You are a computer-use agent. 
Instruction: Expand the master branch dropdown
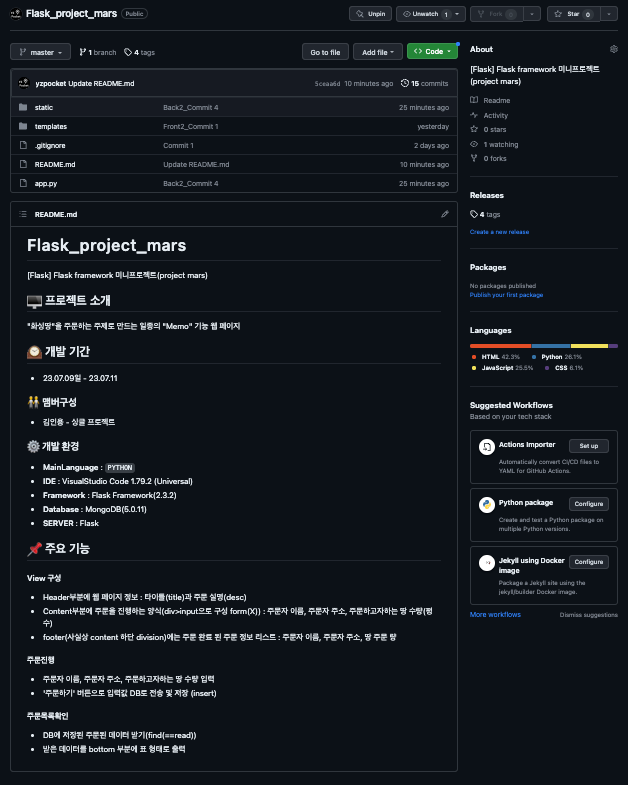pyautogui.click(x=40, y=52)
